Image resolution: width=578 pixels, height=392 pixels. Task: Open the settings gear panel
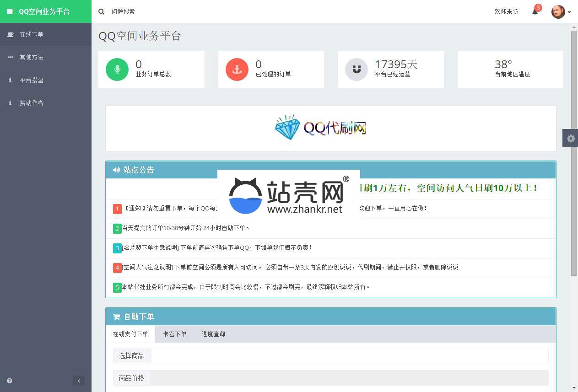pos(570,138)
